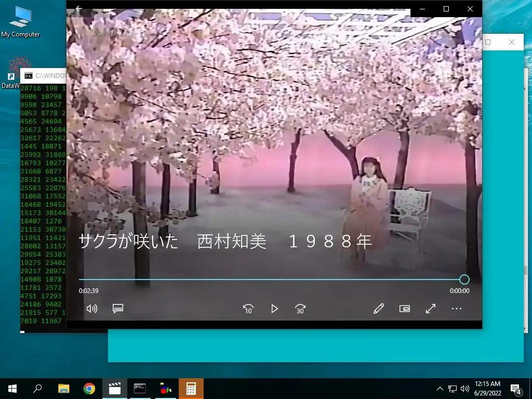Open system volume tray icon

[x=465, y=389]
